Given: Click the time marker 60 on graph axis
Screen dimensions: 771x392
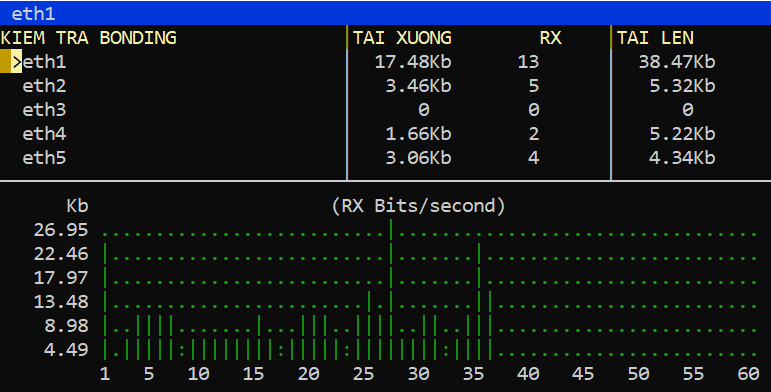Looking at the screenshot, I should pyautogui.click(x=748, y=374).
